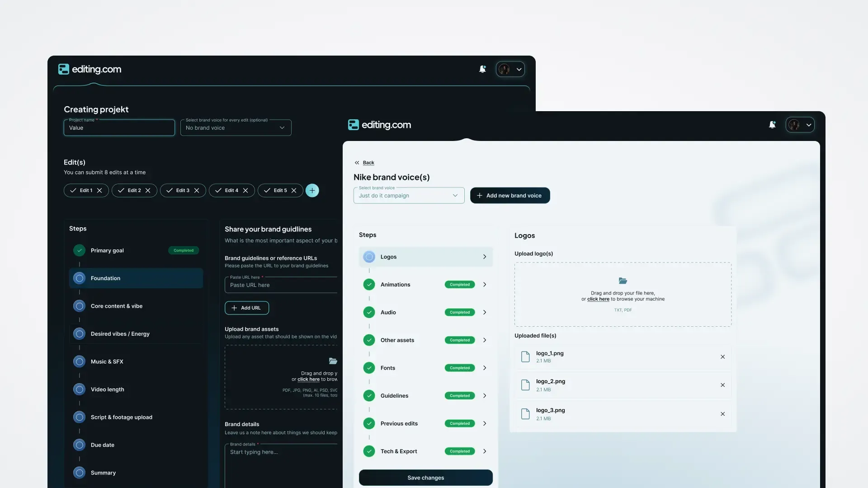Click notification bell in Nike brand voice window
868x488 pixels.
[x=772, y=125]
